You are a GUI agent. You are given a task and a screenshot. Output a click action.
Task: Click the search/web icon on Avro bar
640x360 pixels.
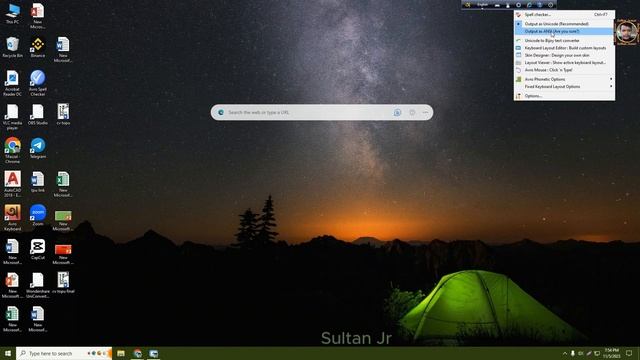click(529, 5)
